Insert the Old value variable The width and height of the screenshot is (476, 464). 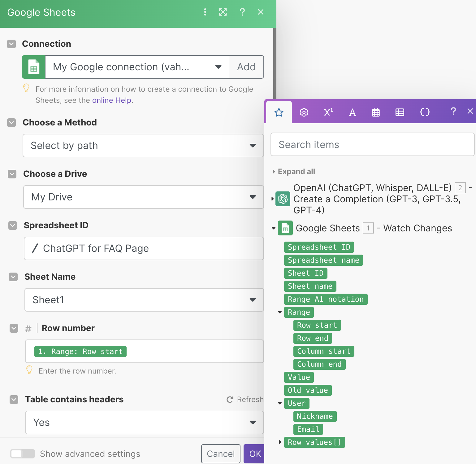(x=308, y=390)
